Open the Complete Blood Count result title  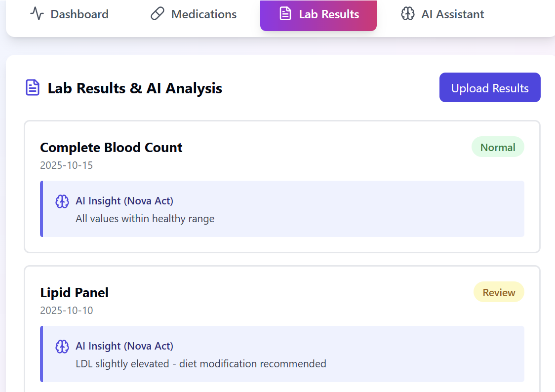point(111,148)
